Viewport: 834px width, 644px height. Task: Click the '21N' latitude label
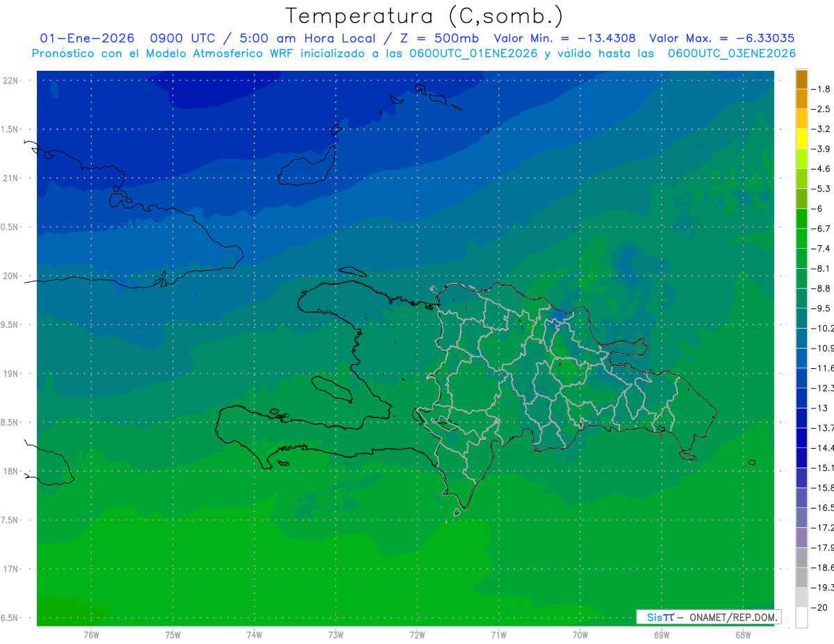[10, 178]
